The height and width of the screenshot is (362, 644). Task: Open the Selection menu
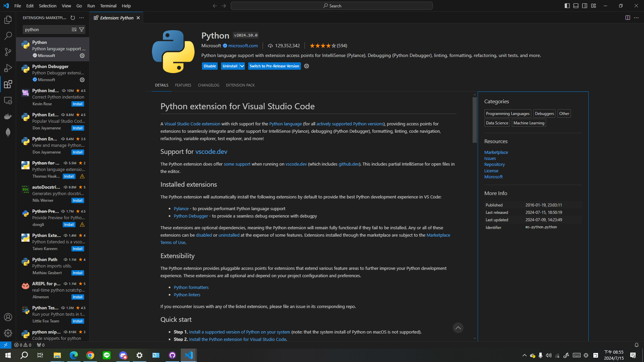(48, 6)
